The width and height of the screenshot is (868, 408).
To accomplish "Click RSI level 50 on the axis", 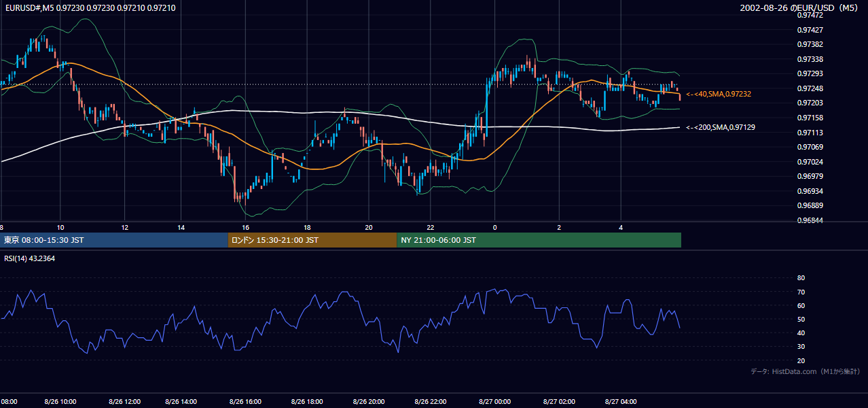I will [801, 319].
